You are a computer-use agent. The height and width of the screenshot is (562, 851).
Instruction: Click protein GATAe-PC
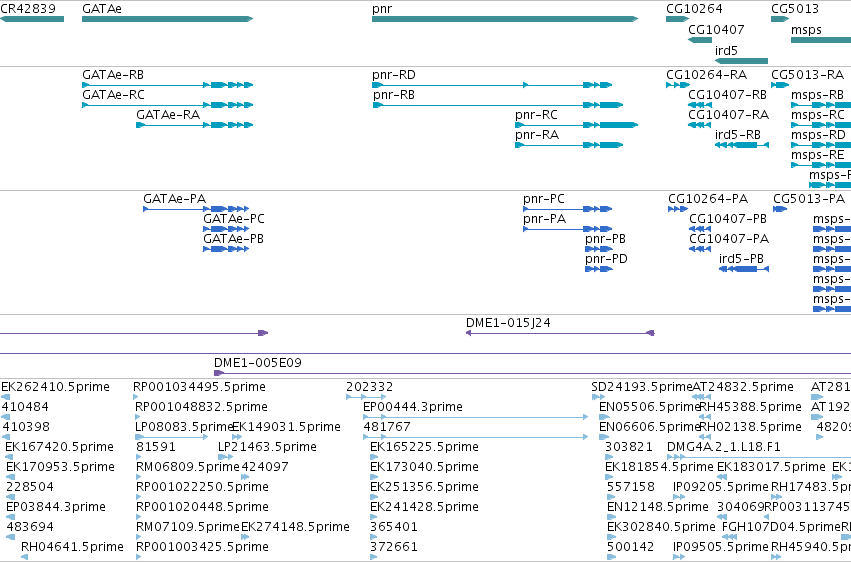(226, 229)
